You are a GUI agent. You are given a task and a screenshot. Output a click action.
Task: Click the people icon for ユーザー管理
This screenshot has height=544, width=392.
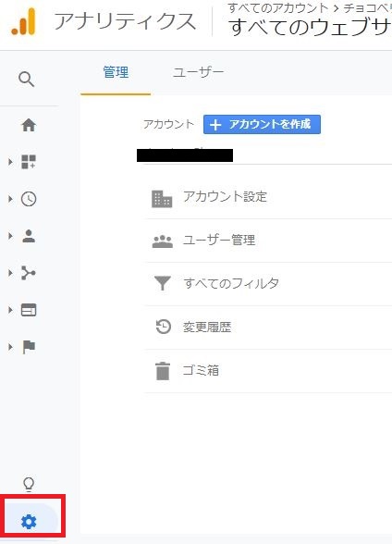(x=163, y=241)
